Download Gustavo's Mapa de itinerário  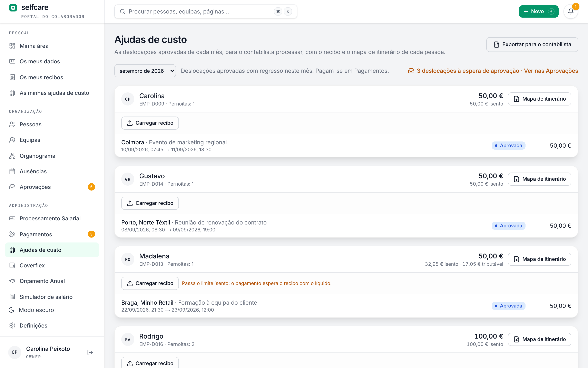(539, 179)
